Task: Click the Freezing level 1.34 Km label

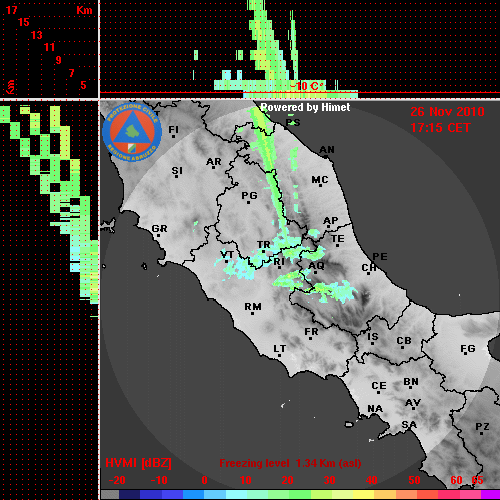Action: click(x=290, y=463)
